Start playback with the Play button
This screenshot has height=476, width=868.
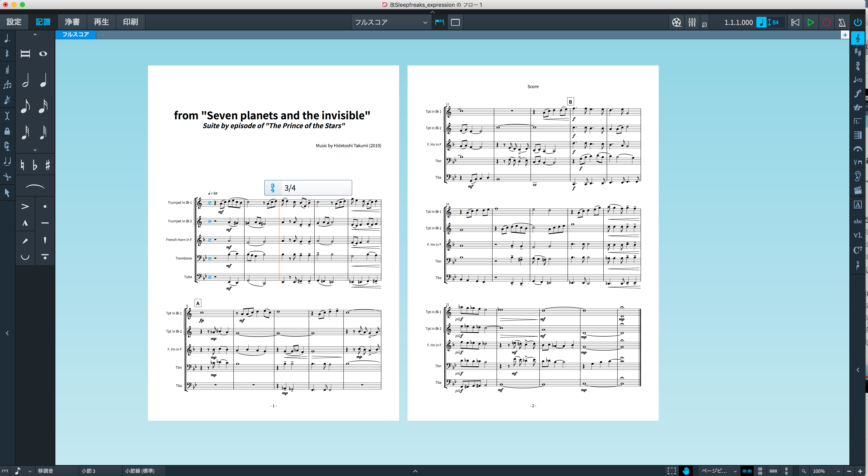pyautogui.click(x=811, y=22)
